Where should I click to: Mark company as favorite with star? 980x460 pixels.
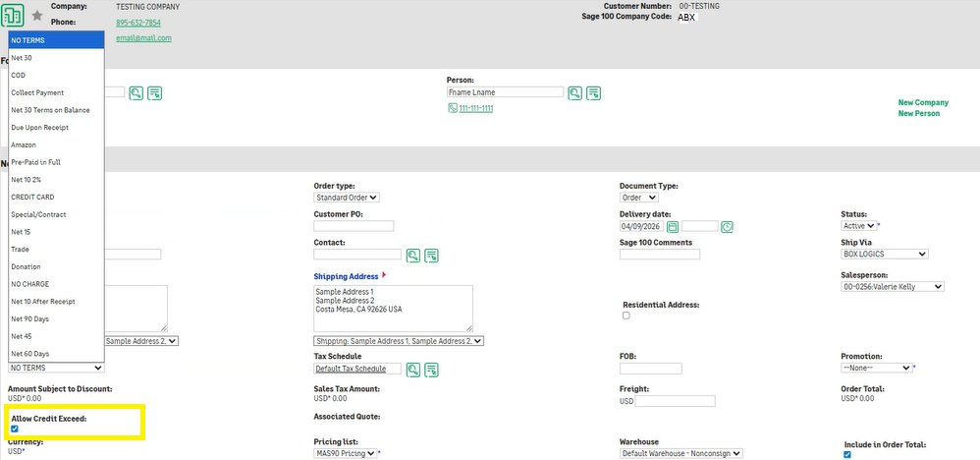37,16
